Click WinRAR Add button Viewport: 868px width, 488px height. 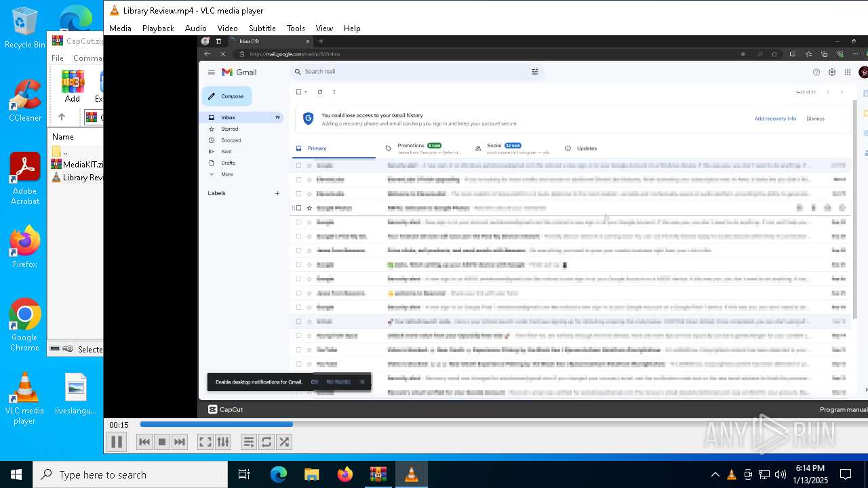73,86
